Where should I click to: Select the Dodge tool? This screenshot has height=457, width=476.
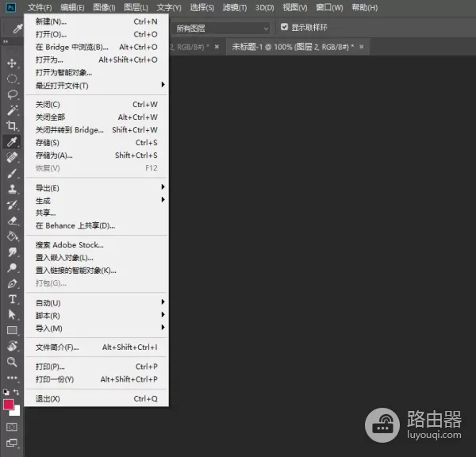pos(12,267)
